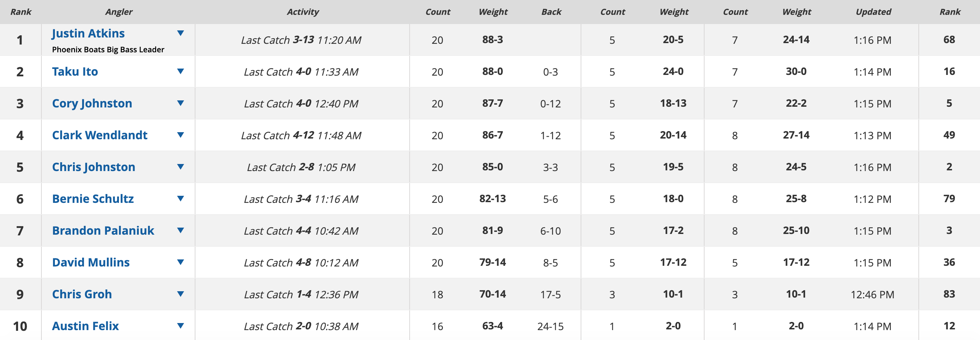Screen dimensions: 980x340
Task: Click the Activity column header
Action: pos(302,12)
